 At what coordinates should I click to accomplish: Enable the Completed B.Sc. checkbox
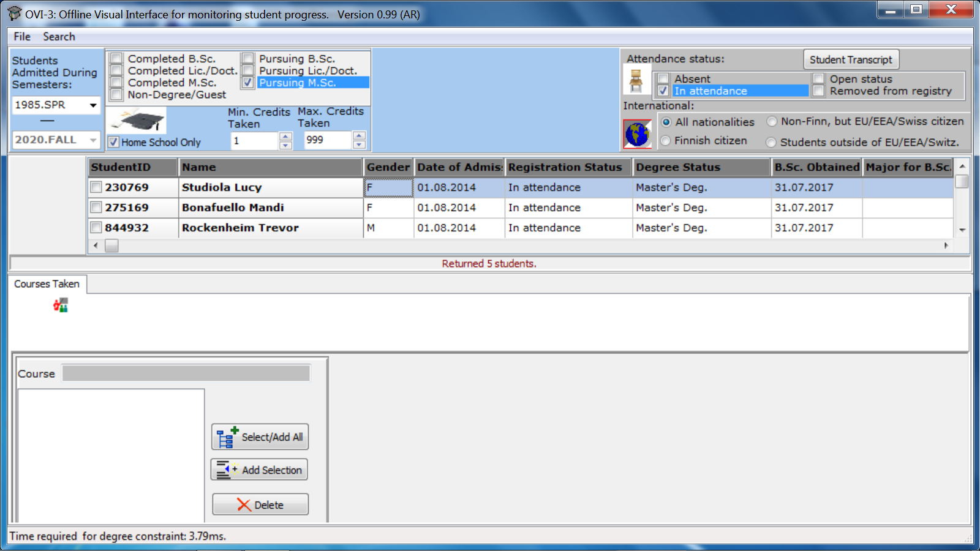pyautogui.click(x=116, y=59)
